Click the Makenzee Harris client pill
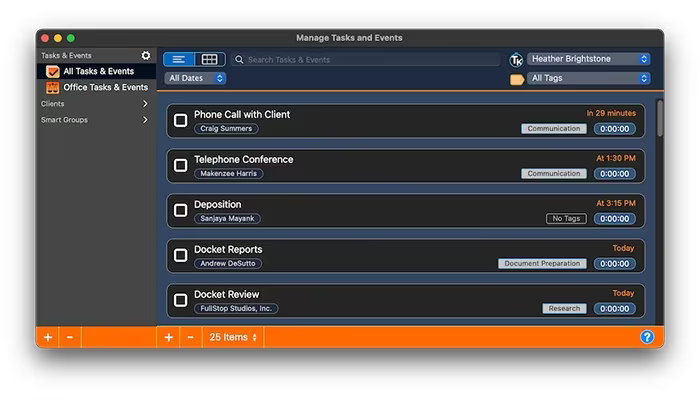The image size is (700, 400). point(229,174)
